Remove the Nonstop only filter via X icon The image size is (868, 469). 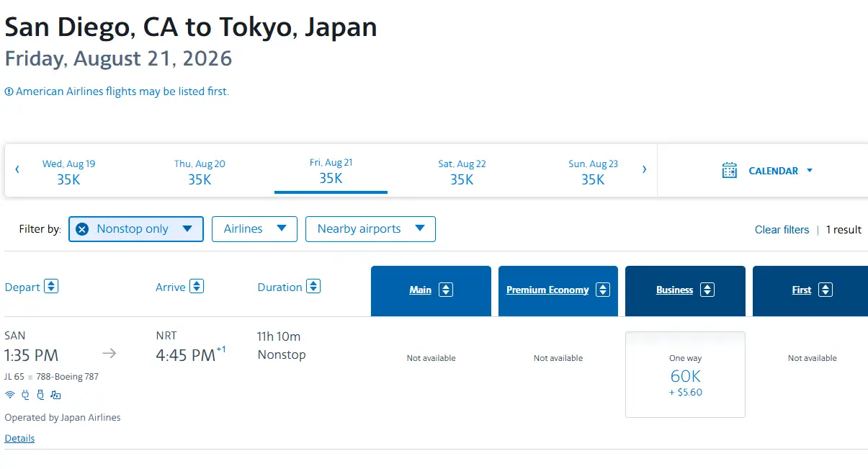(82, 229)
